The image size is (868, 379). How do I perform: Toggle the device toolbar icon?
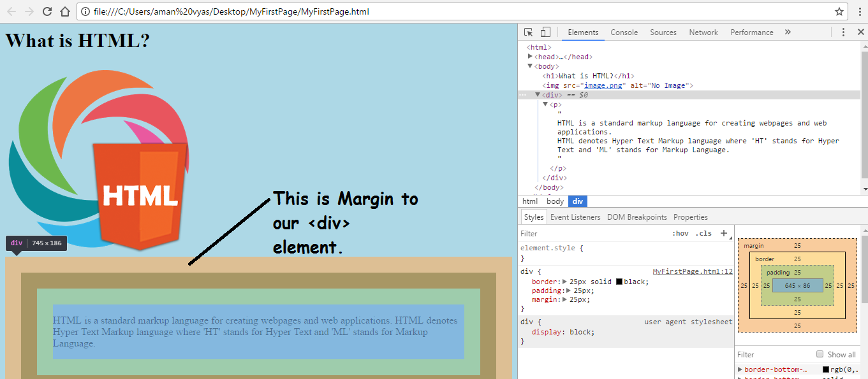pos(545,32)
